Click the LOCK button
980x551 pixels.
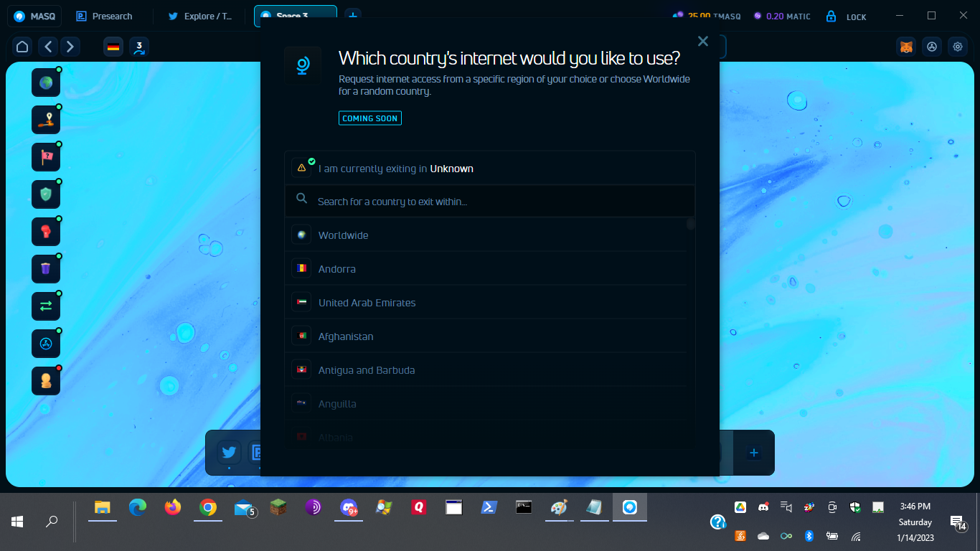(847, 17)
